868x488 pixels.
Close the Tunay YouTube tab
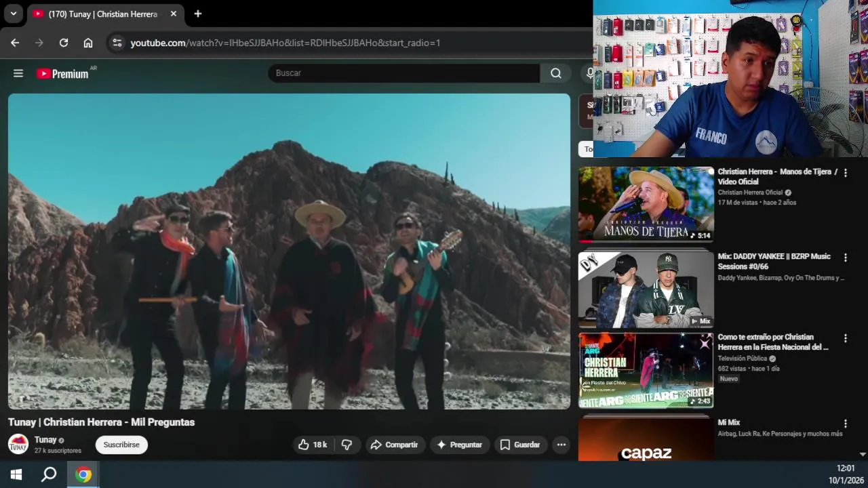click(x=174, y=14)
